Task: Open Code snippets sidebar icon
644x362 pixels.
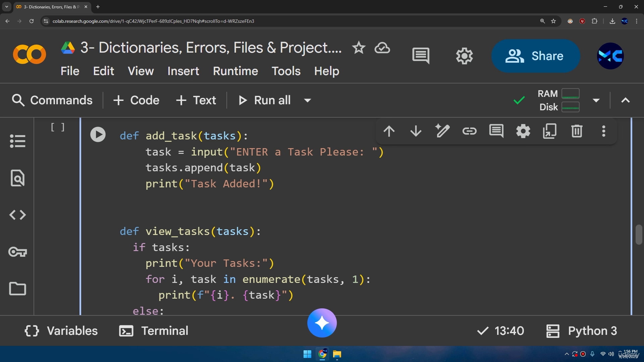Action: click(17, 215)
